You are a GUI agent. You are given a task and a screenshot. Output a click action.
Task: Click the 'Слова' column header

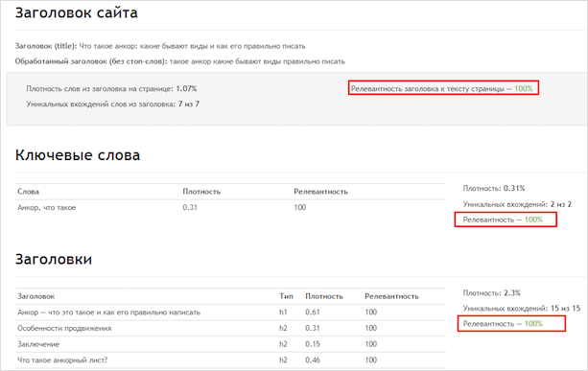28,192
